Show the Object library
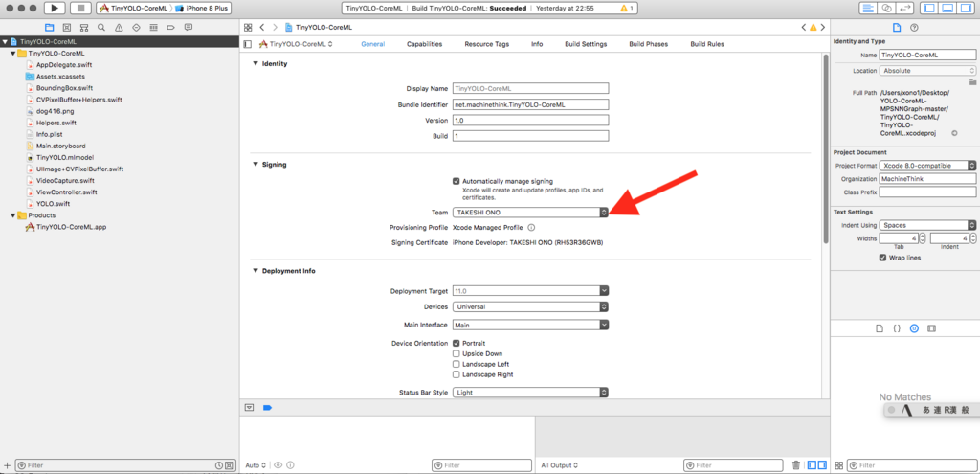This screenshot has height=474, width=980. 914,328
